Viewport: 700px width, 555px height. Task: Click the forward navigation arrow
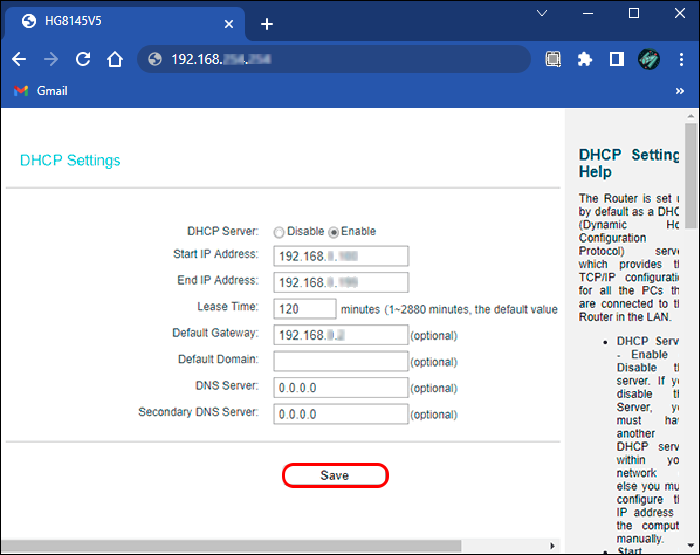[51, 59]
